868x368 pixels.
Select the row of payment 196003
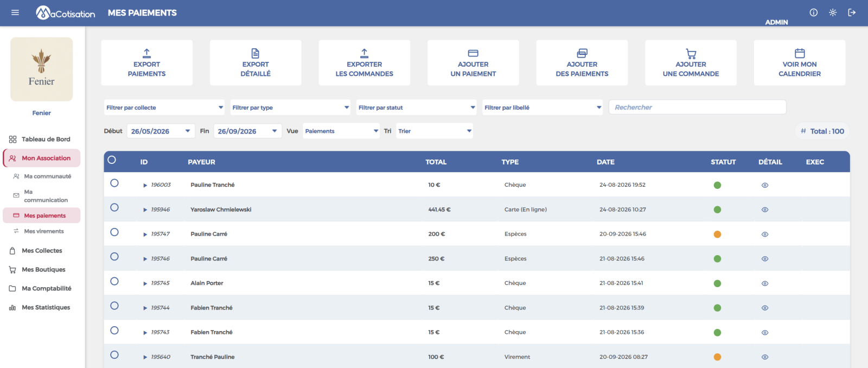pyautogui.click(x=114, y=183)
